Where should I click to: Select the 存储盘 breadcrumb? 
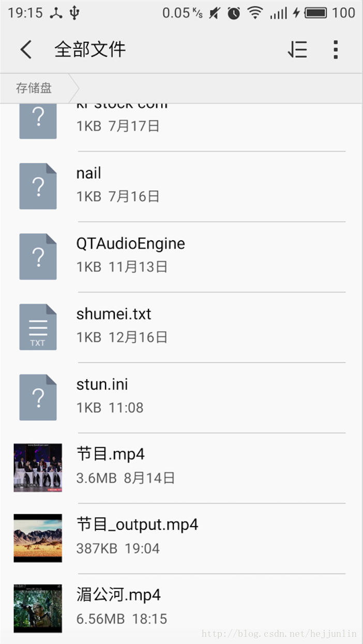(34, 88)
